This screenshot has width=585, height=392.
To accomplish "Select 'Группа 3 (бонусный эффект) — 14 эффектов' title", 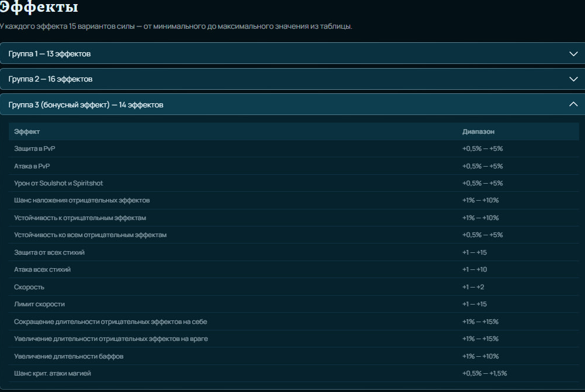I will click(86, 104).
